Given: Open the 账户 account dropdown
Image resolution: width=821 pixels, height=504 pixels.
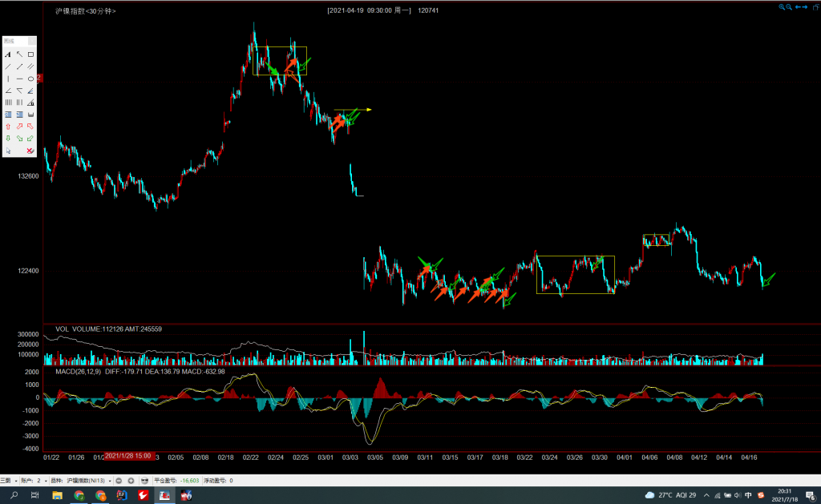Looking at the screenshot, I should 47,481.
